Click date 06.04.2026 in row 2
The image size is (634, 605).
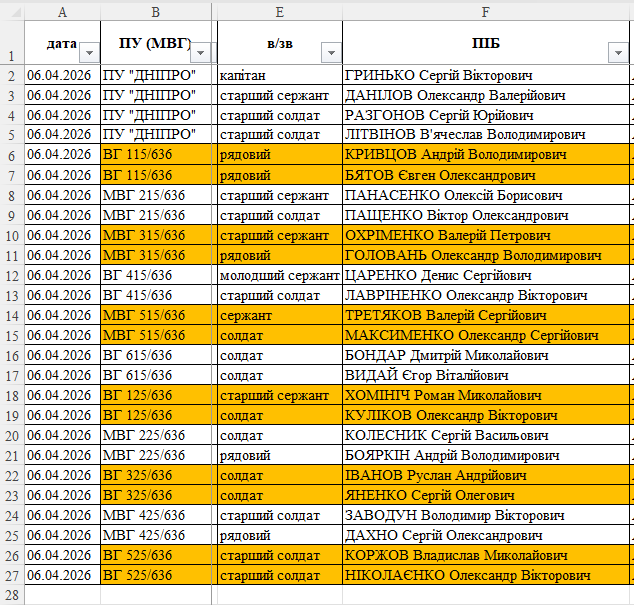(62, 75)
